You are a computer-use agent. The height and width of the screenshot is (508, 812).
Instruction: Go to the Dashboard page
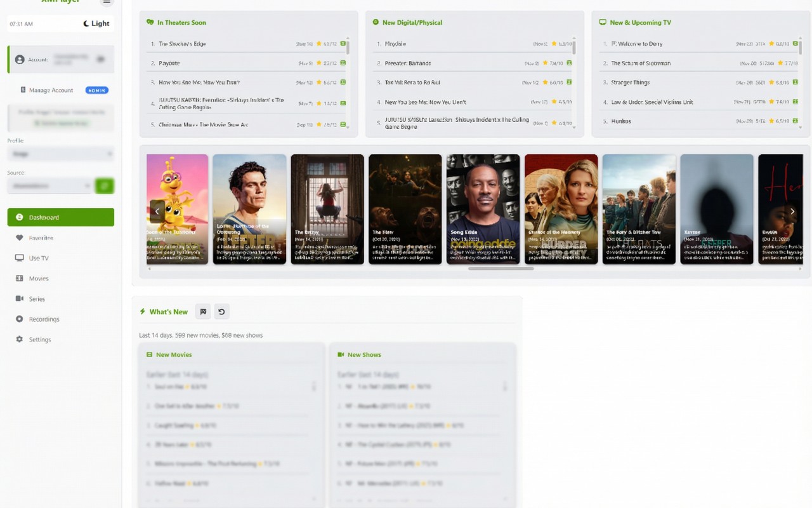click(61, 217)
